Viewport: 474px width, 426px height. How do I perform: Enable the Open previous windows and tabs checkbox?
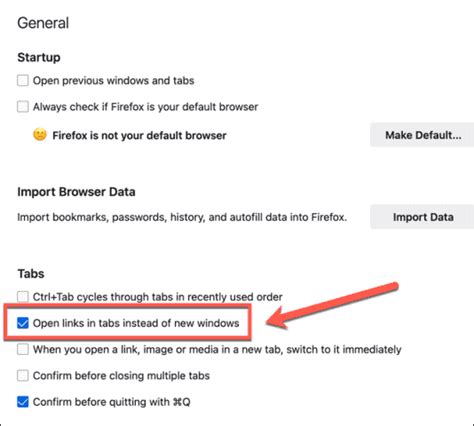click(x=23, y=80)
